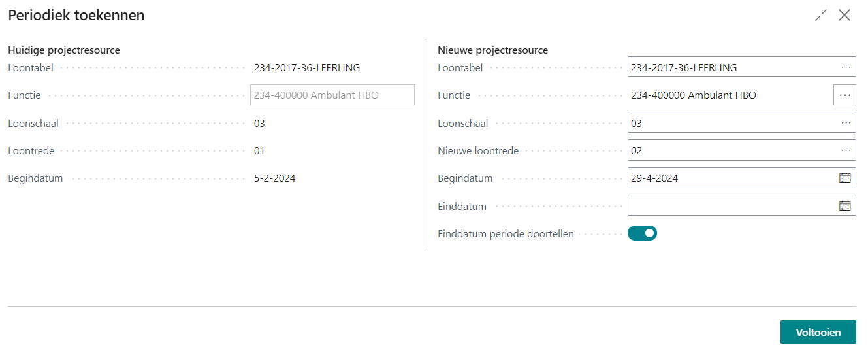
Task: Open calendar picker for Einddatum field
Action: [x=844, y=206]
